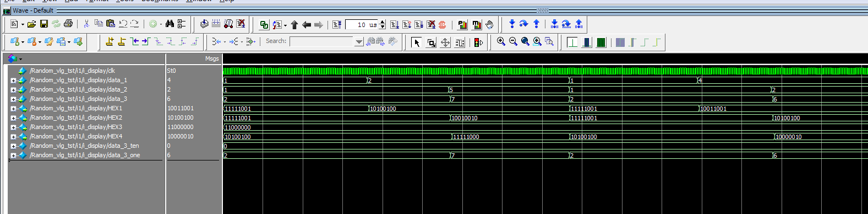Click the 11111000 segment on HEX4 waveform
The image size is (868, 214).
tap(466, 137)
